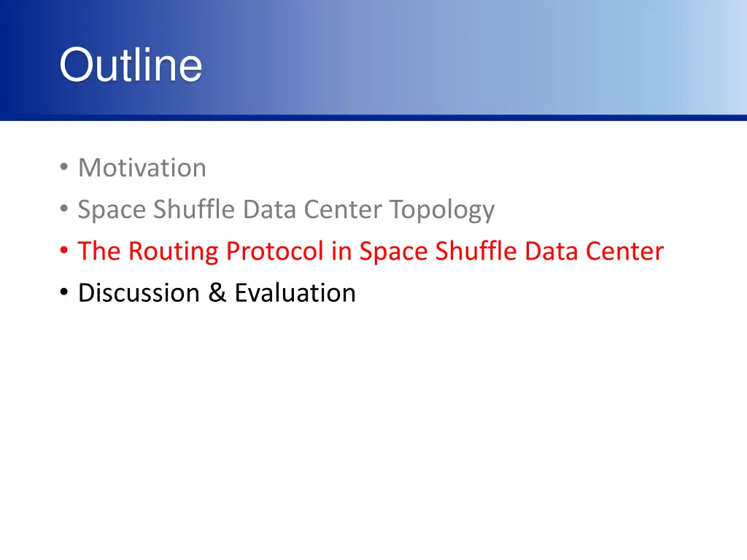Screen dimensions: 747x560
Task: Click the red word "Center" ending the highlighted line
Action: [x=624, y=251]
